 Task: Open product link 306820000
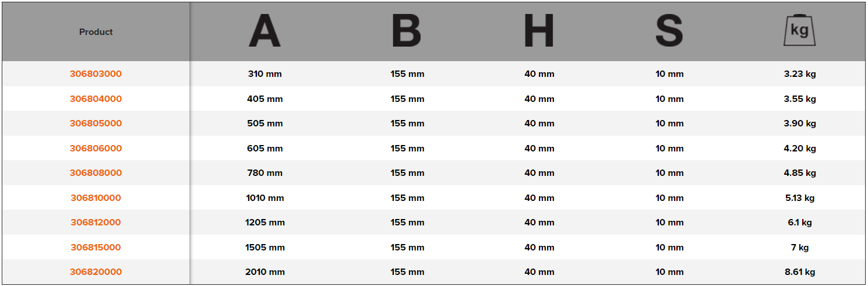click(96, 272)
